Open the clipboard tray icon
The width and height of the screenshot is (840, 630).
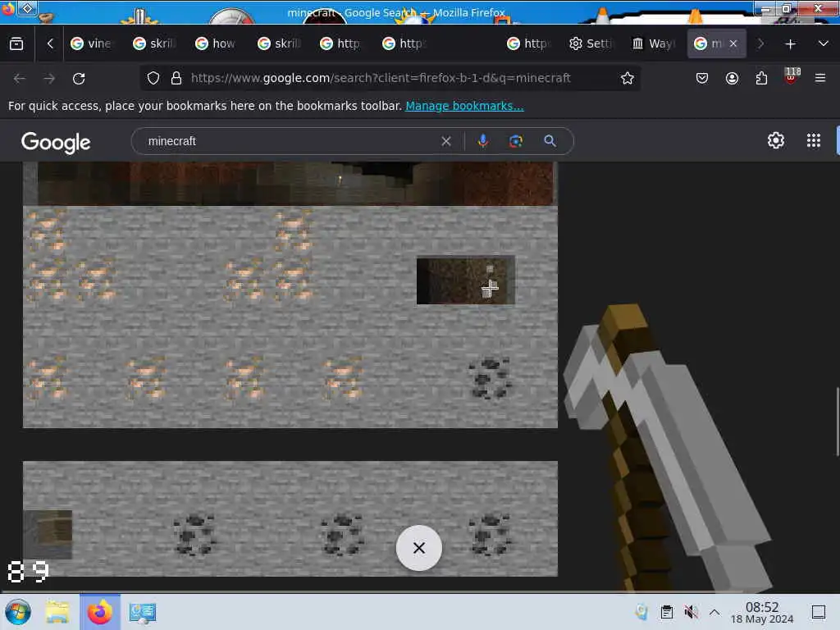point(666,612)
